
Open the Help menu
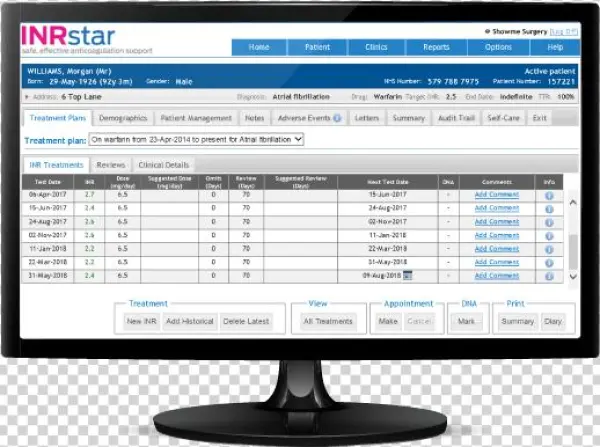tap(555, 47)
